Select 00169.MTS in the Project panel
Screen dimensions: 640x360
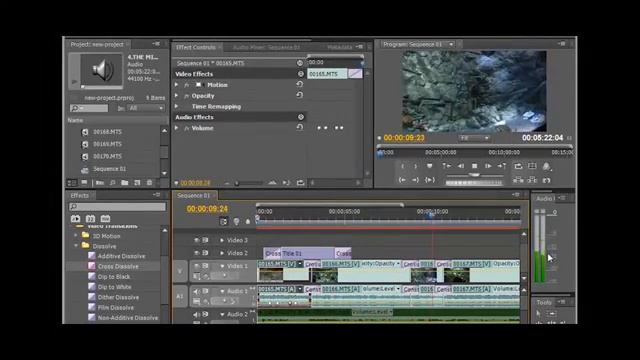pos(107,144)
